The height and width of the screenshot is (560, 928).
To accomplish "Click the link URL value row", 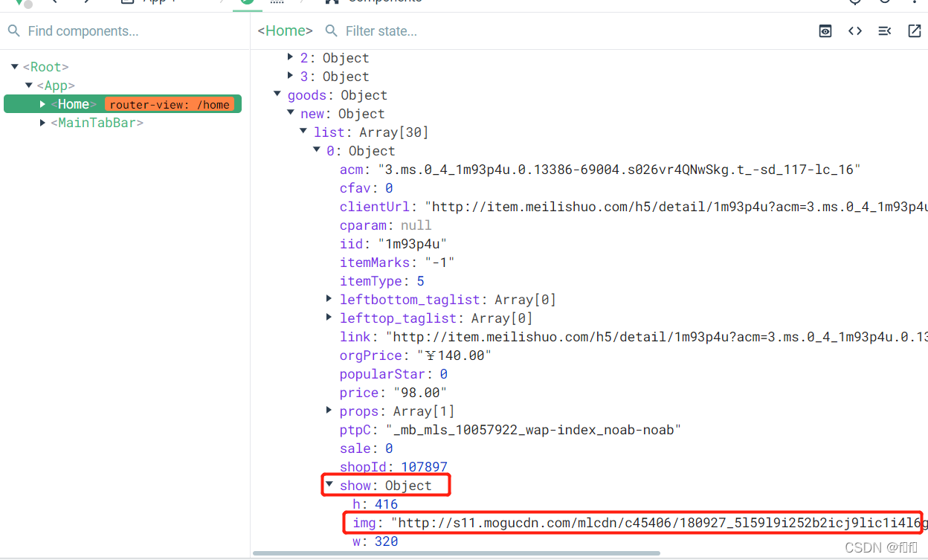I will pyautogui.click(x=634, y=337).
